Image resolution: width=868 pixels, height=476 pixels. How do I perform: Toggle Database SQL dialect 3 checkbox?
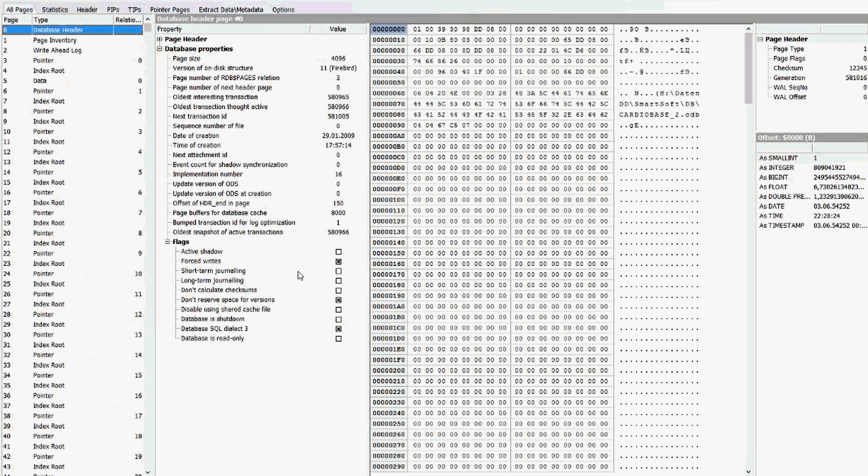tap(338, 329)
